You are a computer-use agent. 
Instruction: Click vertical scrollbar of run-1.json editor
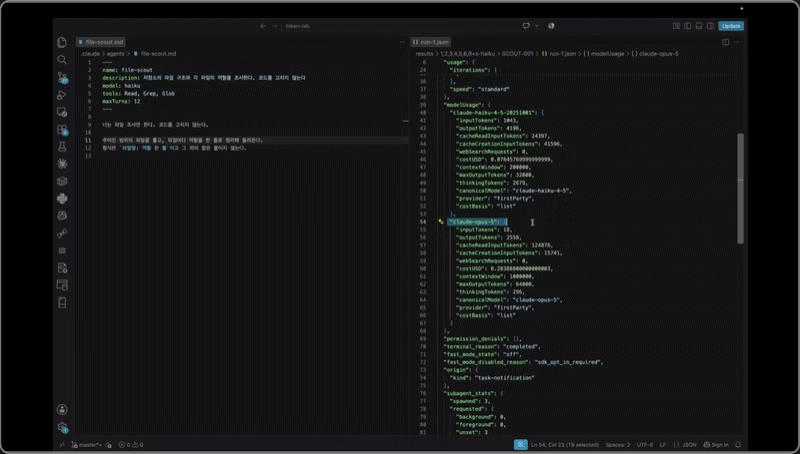(740, 189)
